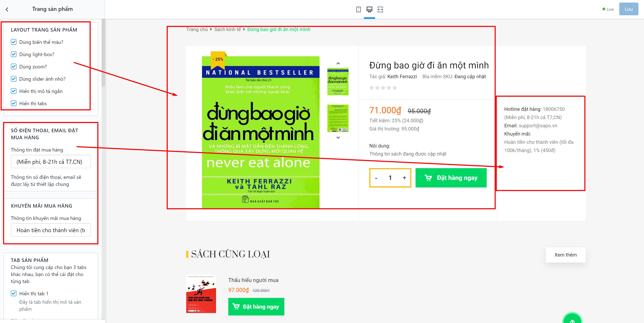Click Lưu save button

point(629,9)
